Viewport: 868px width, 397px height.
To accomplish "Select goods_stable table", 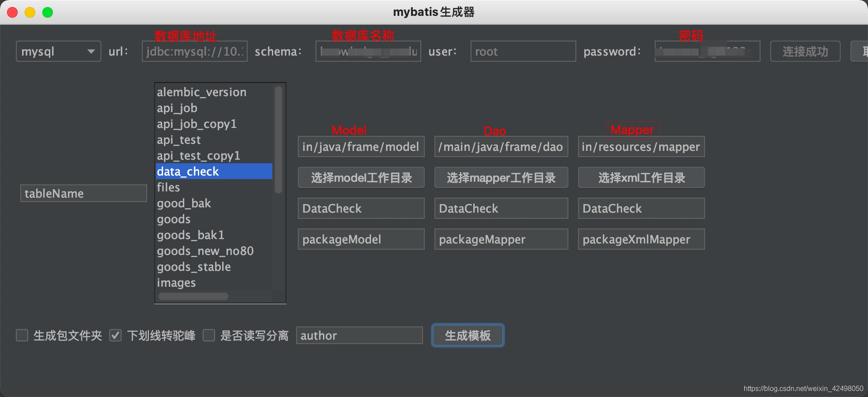I will (x=214, y=266).
